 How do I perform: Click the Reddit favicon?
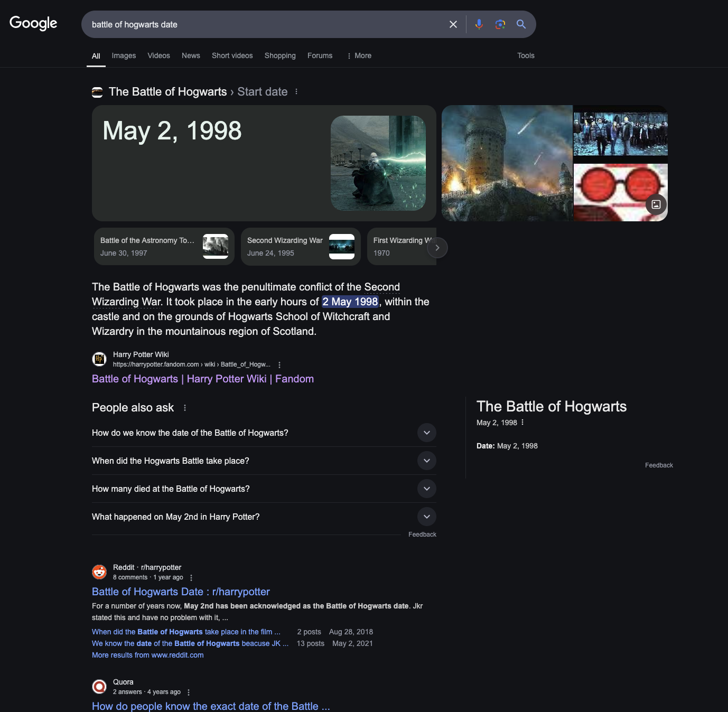(99, 572)
